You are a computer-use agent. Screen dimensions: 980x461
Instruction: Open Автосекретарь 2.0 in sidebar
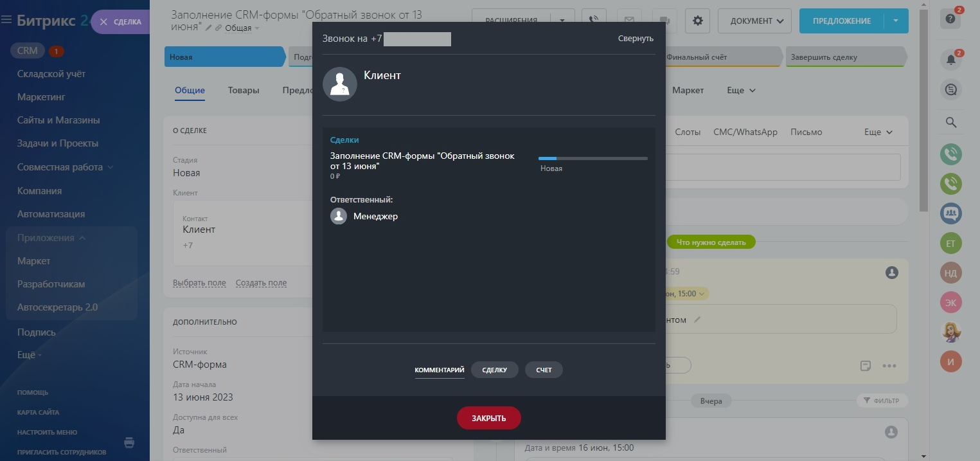click(57, 307)
